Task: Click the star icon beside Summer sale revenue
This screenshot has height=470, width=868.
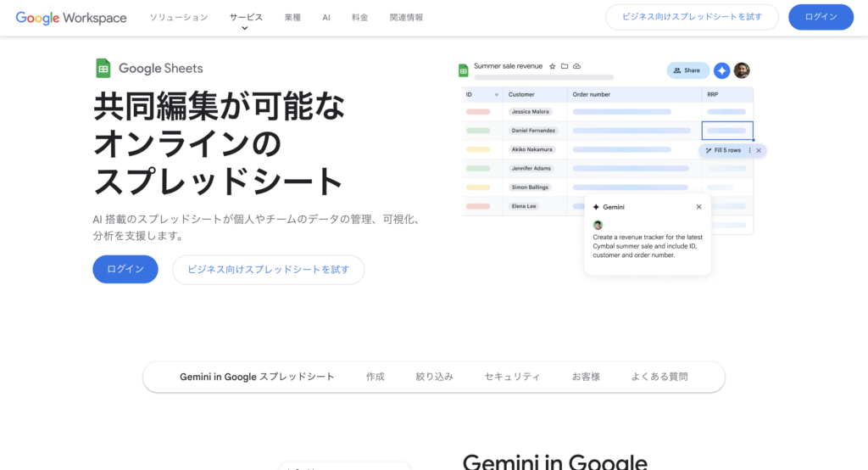Action: pyautogui.click(x=553, y=66)
